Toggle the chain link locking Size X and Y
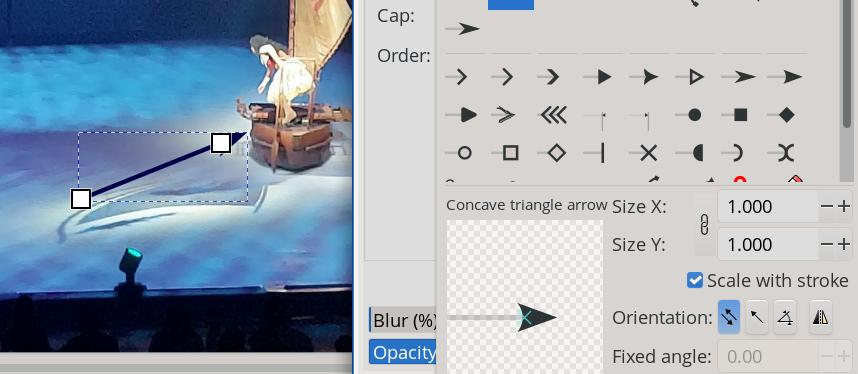The height and width of the screenshot is (374, 858). [x=704, y=225]
